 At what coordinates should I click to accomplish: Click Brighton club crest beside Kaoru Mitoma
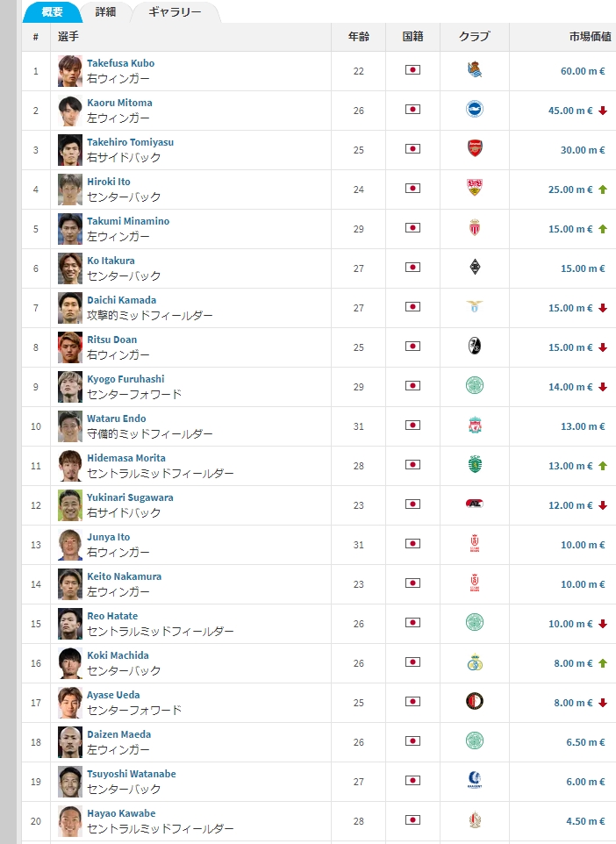(x=474, y=110)
